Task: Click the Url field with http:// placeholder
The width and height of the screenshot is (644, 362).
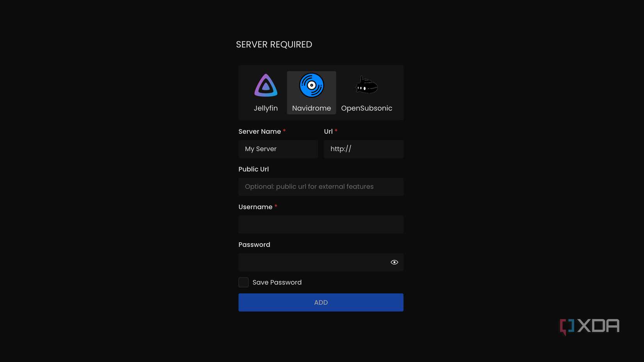Action: coord(363,149)
